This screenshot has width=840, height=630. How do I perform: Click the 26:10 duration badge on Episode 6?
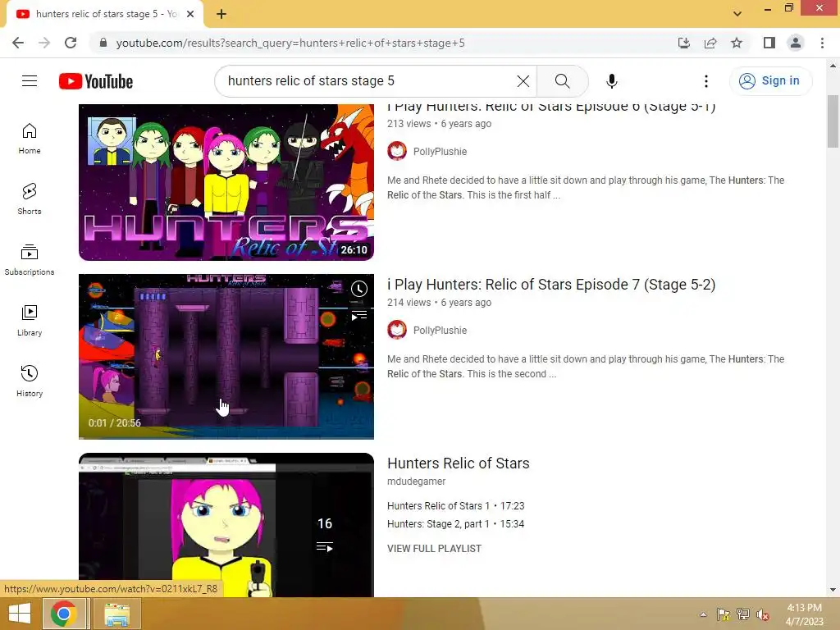pyautogui.click(x=354, y=249)
